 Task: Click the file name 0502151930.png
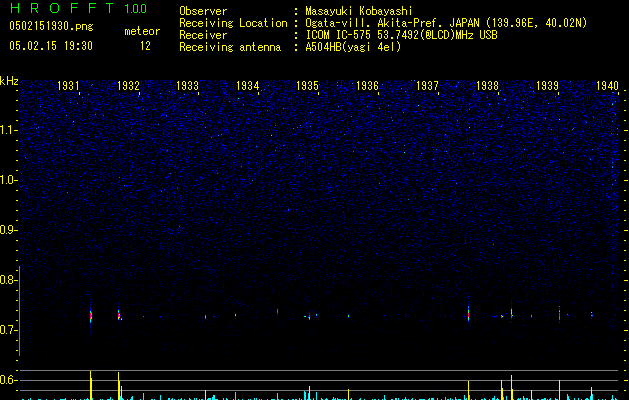(x=51, y=26)
